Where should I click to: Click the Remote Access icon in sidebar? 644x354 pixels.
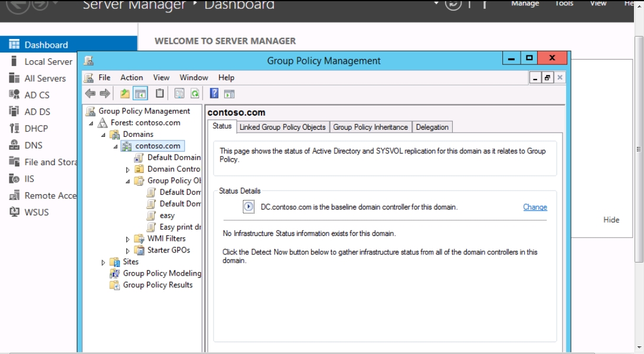(x=14, y=195)
